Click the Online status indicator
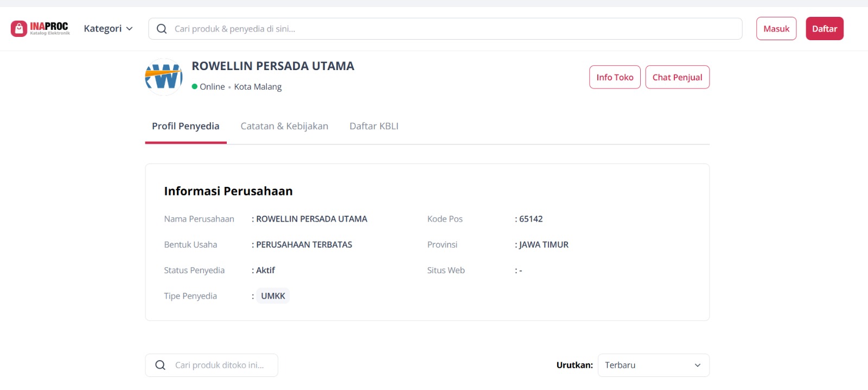 pos(208,86)
